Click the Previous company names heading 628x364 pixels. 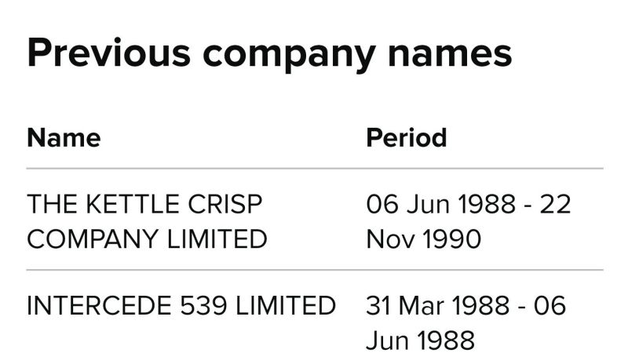click(x=269, y=54)
